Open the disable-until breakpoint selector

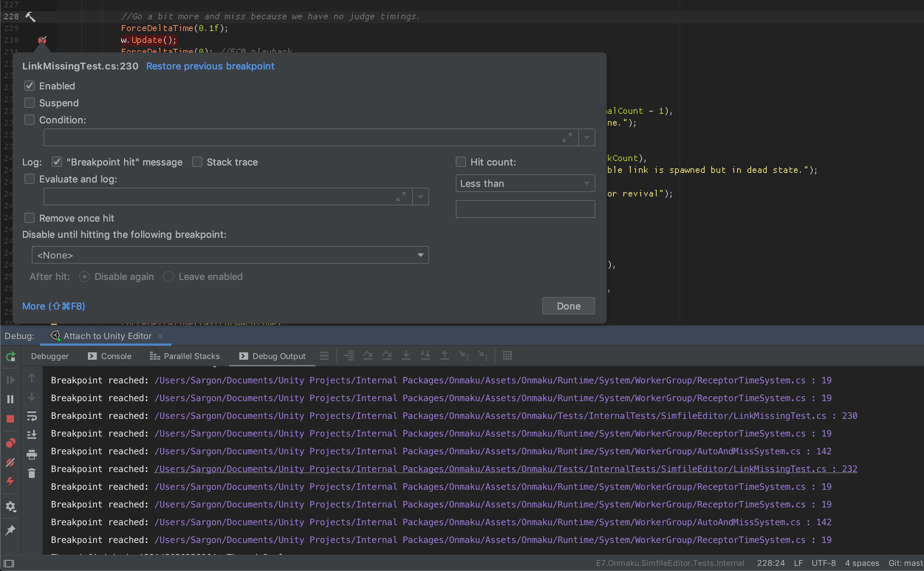(229, 255)
